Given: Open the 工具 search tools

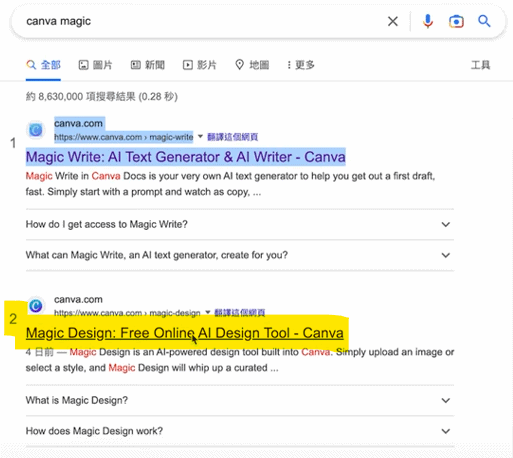Looking at the screenshot, I should pos(480,65).
